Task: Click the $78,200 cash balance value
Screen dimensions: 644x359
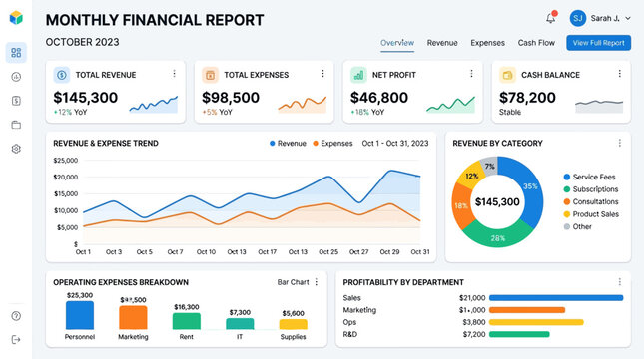Action: [x=527, y=98]
